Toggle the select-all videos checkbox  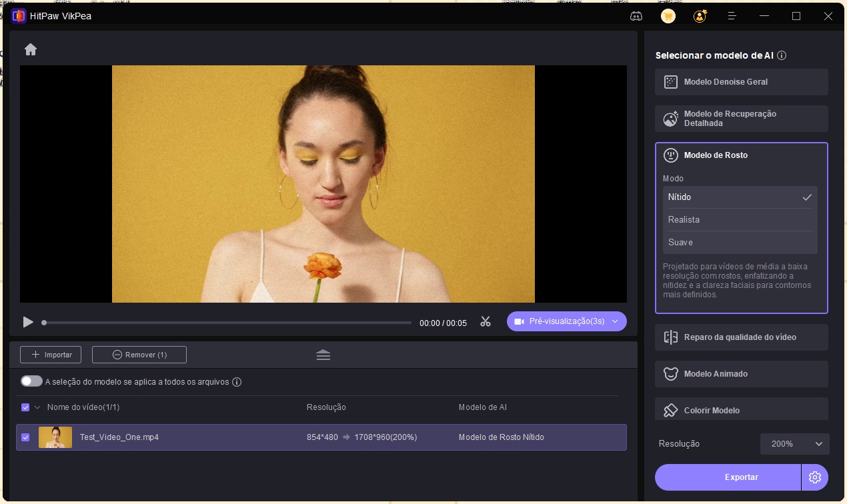click(25, 407)
